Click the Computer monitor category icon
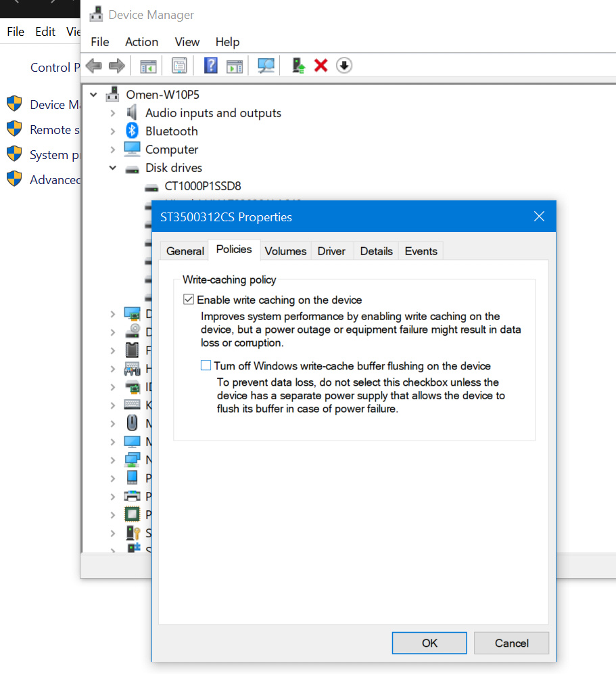 pyautogui.click(x=132, y=149)
